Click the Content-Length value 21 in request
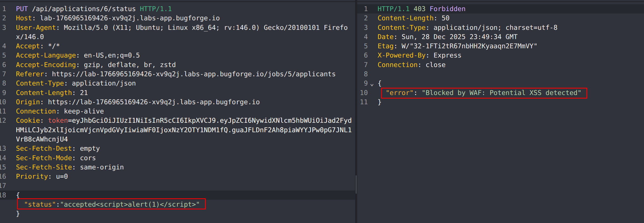Screen dimensions: 644x223 coord(84,93)
